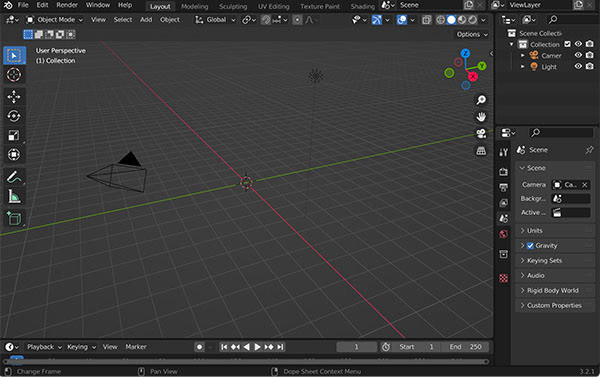Expand the Light item in outliner
Image resolution: width=600 pixels, height=377 pixels.
523,67
